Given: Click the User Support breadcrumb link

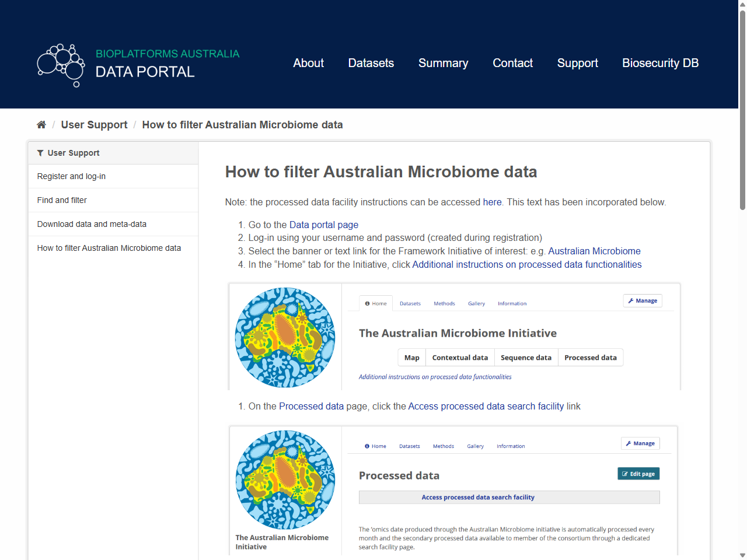Looking at the screenshot, I should 94,124.
